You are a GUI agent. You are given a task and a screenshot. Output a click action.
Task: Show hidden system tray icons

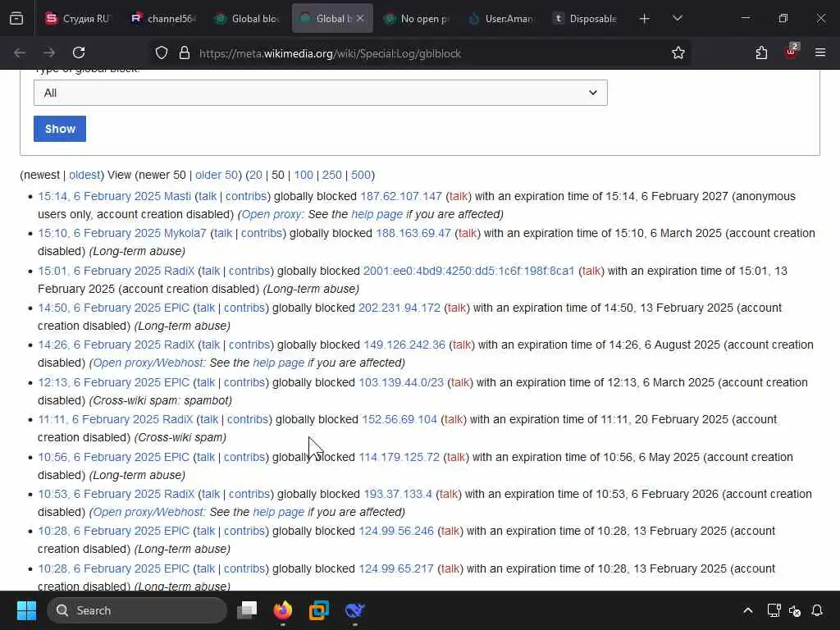coord(748,610)
